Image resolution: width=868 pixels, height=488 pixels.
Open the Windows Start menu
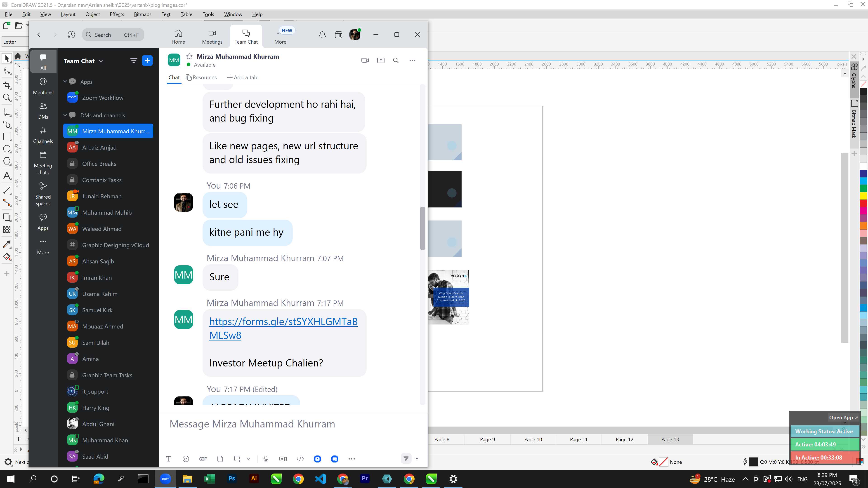click(10, 479)
